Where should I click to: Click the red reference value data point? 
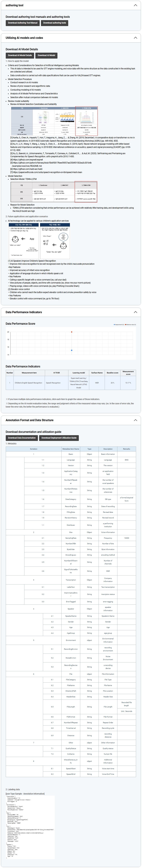72,332
